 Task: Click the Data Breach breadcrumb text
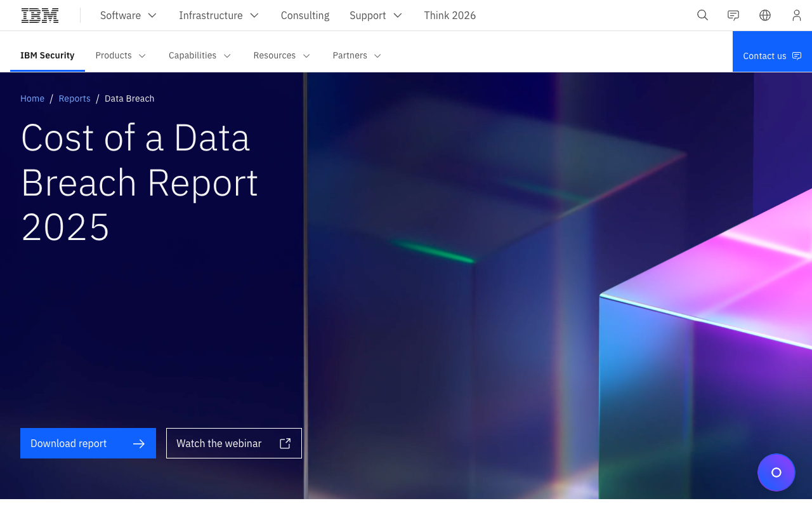(x=129, y=98)
